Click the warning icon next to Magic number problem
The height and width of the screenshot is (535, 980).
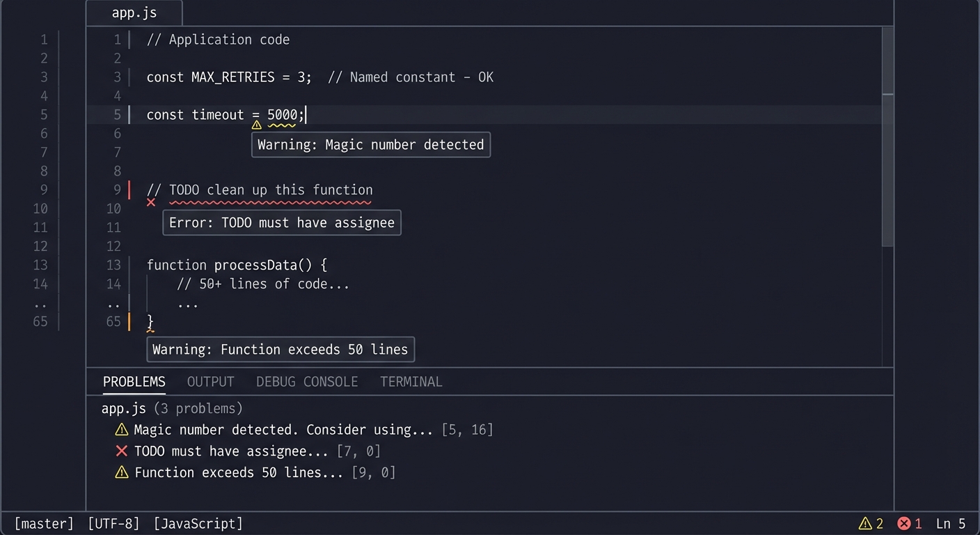pos(121,430)
